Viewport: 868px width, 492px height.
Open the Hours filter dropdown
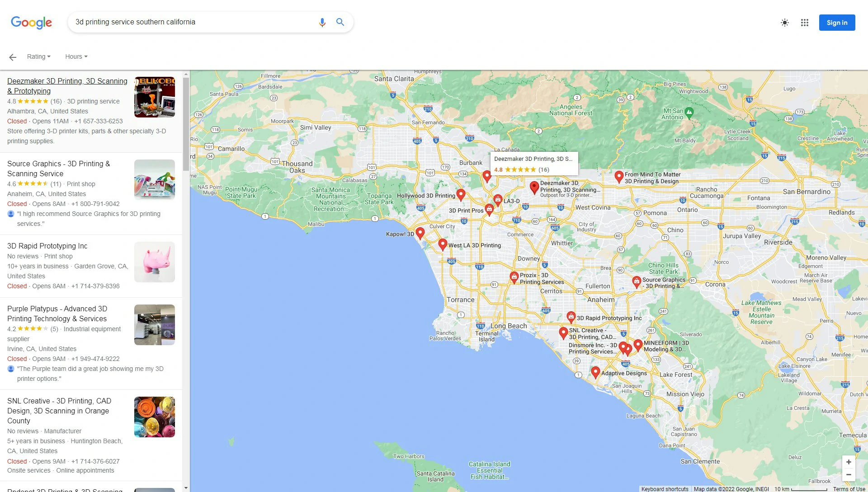[75, 56]
